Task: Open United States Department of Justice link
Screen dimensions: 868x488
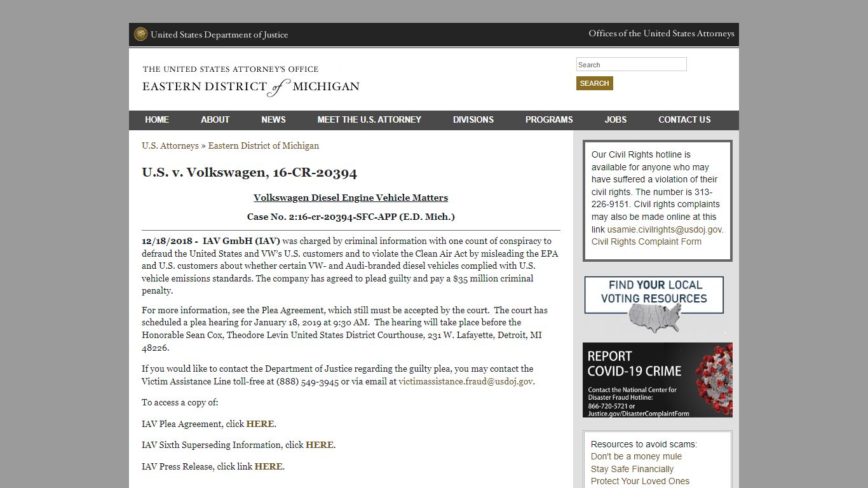Action: (x=219, y=35)
